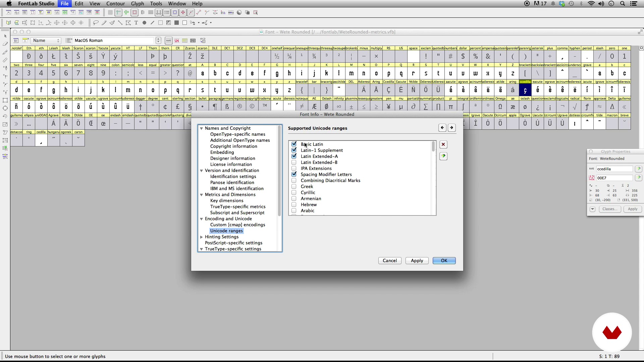
Task: Open the Contour menu
Action: pyautogui.click(x=115, y=4)
